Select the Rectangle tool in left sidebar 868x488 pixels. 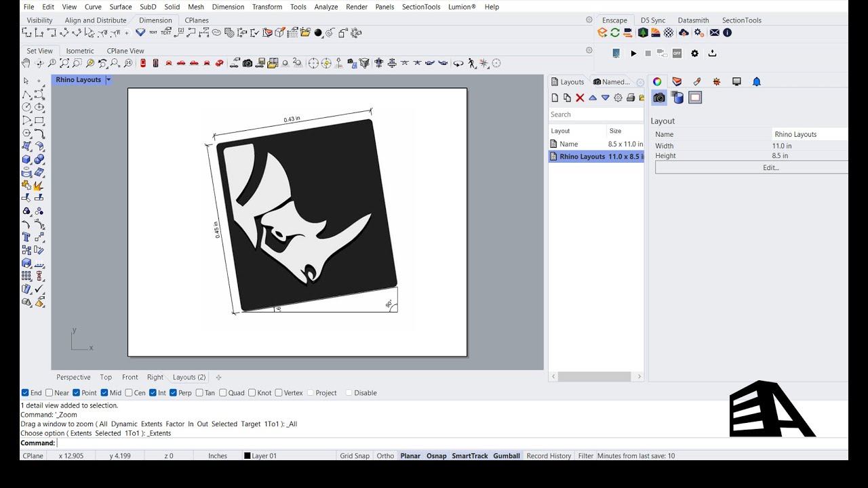tap(39, 120)
